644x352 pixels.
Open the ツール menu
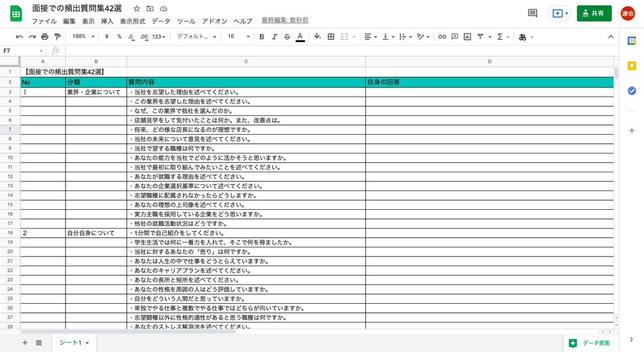(x=186, y=21)
